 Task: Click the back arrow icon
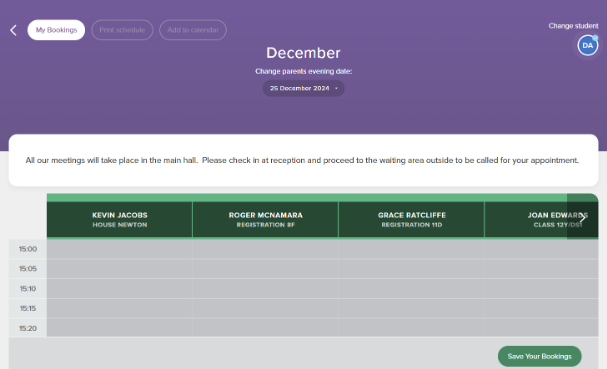tap(14, 30)
